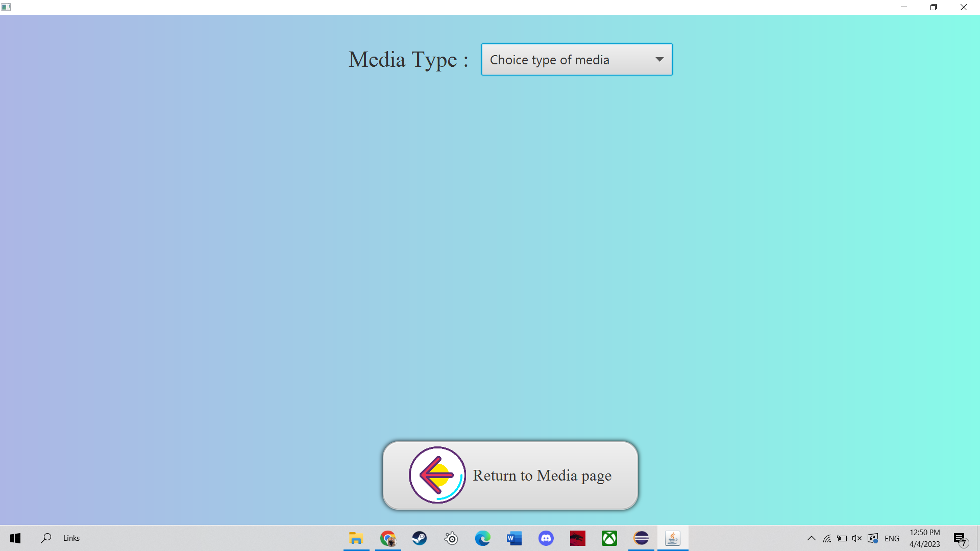Unmute using the volume tray icon

[x=857, y=538]
